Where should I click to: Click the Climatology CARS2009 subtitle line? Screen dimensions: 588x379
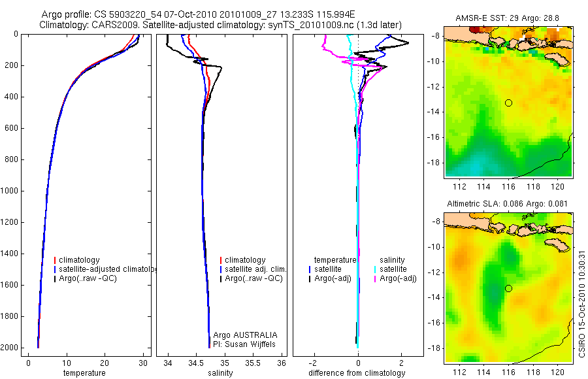[x=221, y=25]
